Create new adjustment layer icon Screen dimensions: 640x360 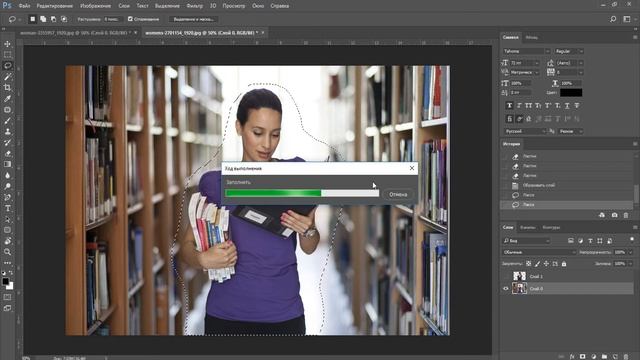593,356
